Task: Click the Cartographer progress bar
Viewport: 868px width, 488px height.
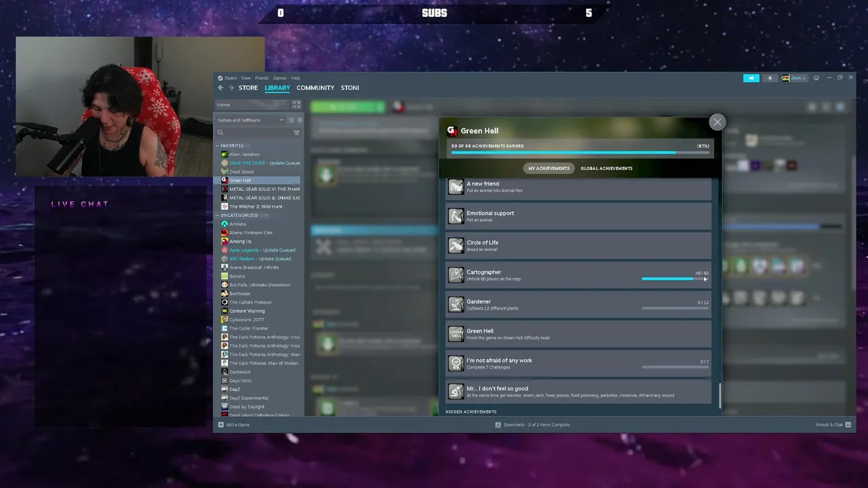Action: [675, 279]
